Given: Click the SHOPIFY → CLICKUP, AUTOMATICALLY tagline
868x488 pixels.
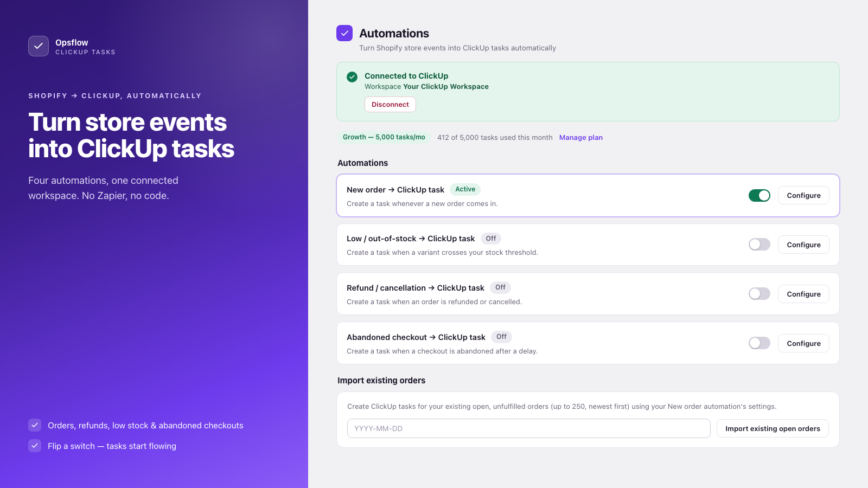Looking at the screenshot, I should click(x=115, y=96).
